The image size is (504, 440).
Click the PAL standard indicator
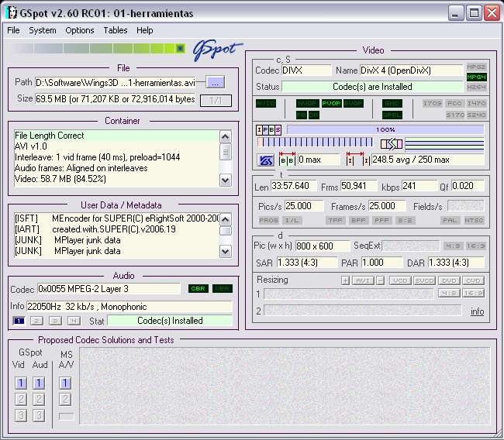click(x=450, y=220)
